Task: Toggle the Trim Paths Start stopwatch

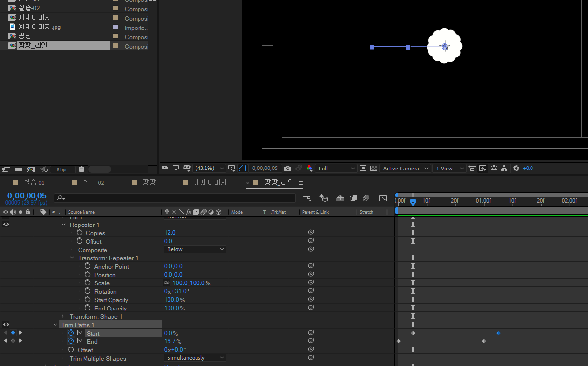Action: click(x=71, y=333)
